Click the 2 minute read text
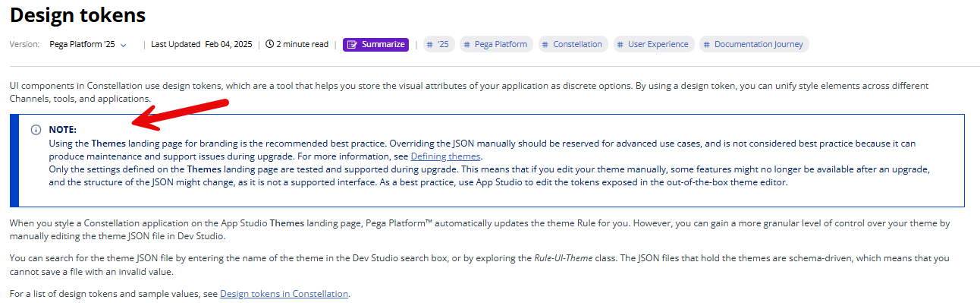980x303 pixels. (x=302, y=44)
